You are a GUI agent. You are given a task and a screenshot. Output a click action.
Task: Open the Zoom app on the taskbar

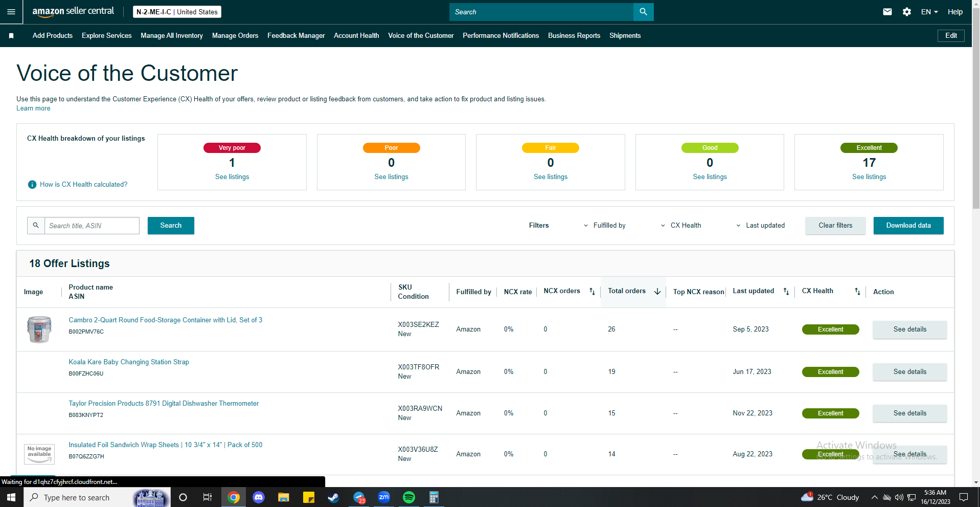384,497
